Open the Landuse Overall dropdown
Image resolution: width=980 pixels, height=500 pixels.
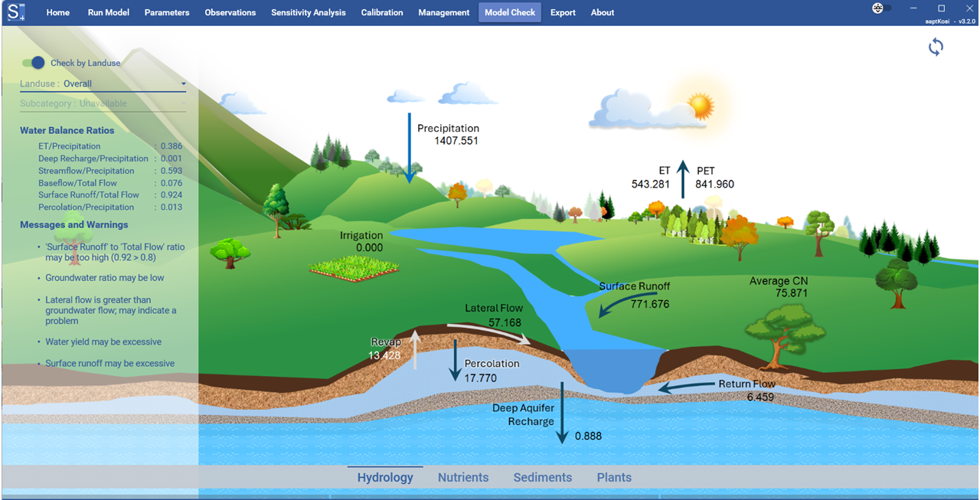103,84
